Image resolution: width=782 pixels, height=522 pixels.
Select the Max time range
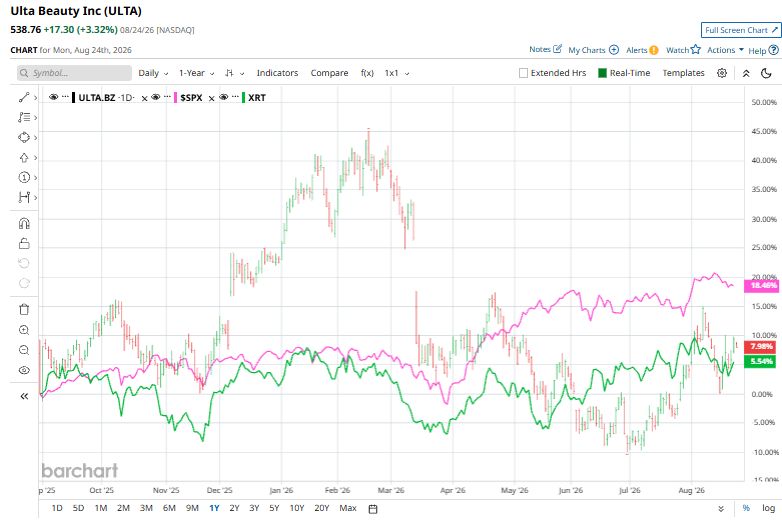click(x=348, y=508)
